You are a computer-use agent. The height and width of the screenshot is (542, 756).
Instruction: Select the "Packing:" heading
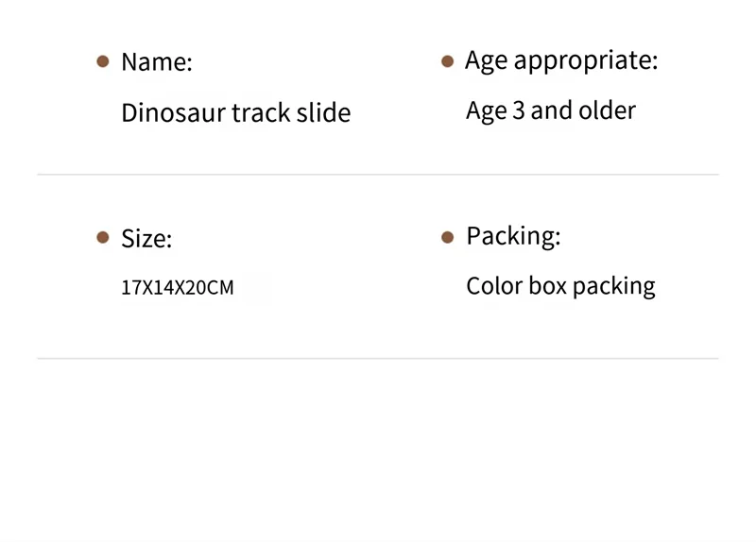point(513,236)
